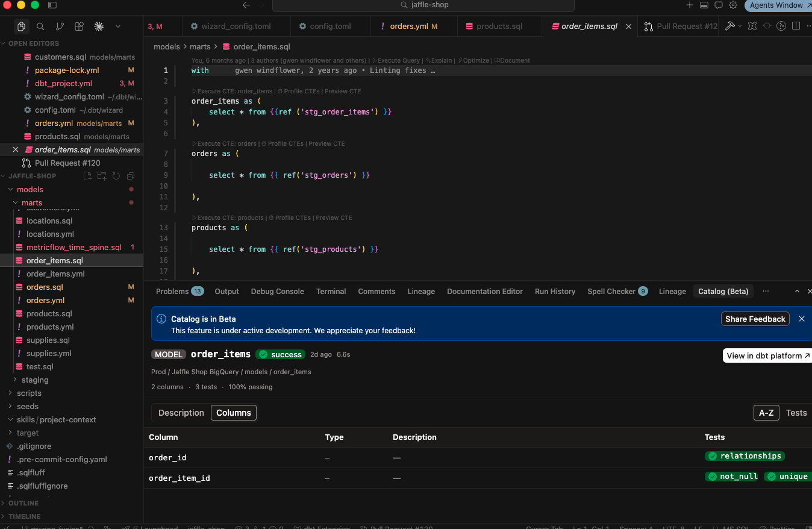
Task: Switch to products.sql editor tab
Action: pos(499,27)
